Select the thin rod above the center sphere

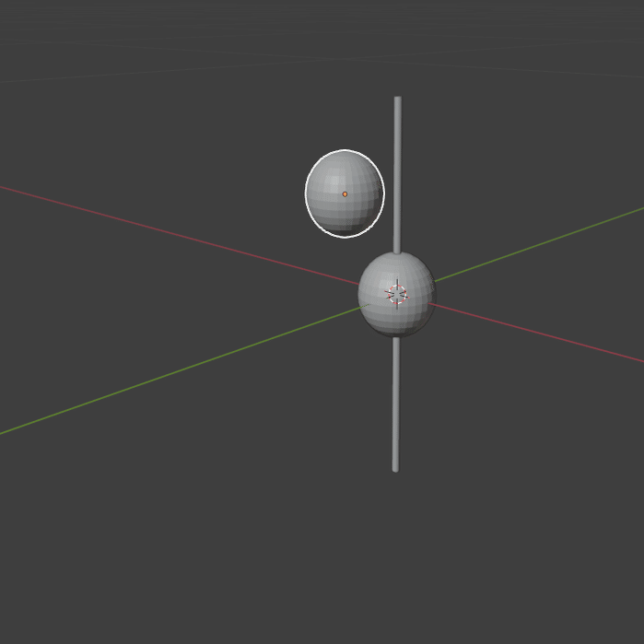pos(397,175)
